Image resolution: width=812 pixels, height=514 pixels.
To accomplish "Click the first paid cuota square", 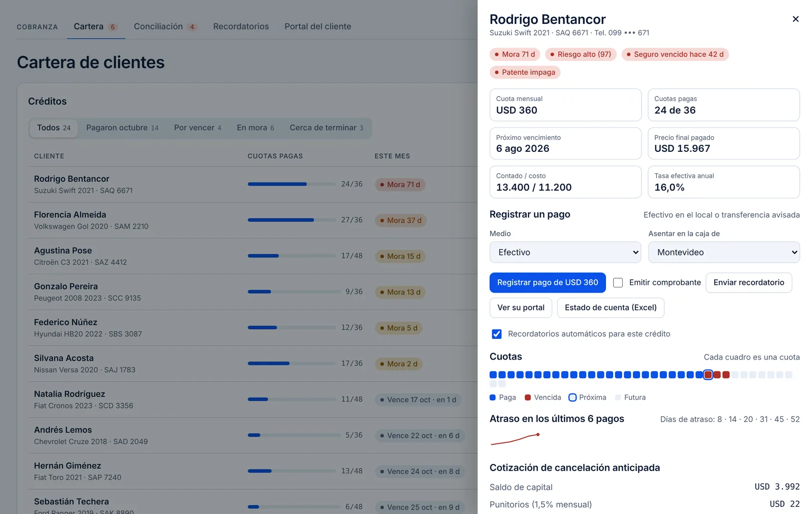I will [493, 375].
